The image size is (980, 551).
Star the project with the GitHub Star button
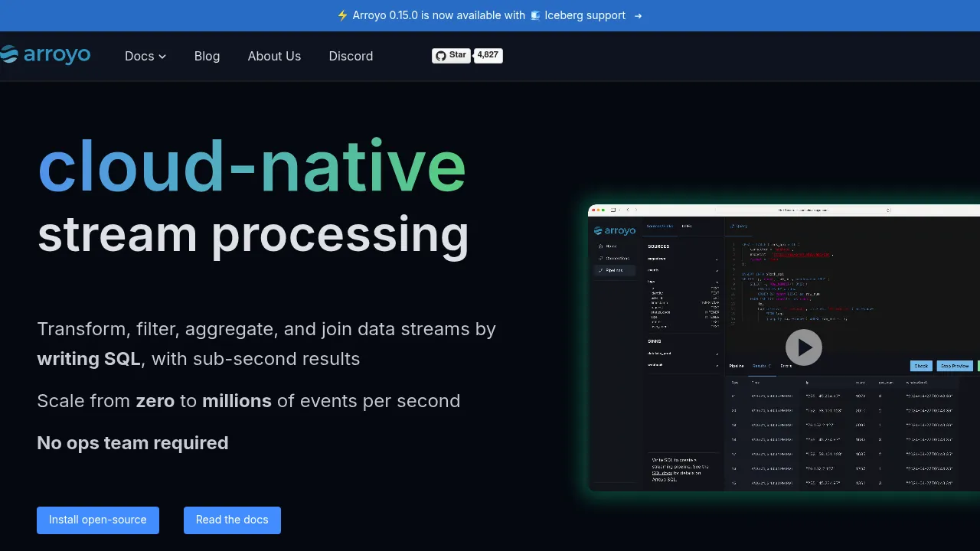451,55
